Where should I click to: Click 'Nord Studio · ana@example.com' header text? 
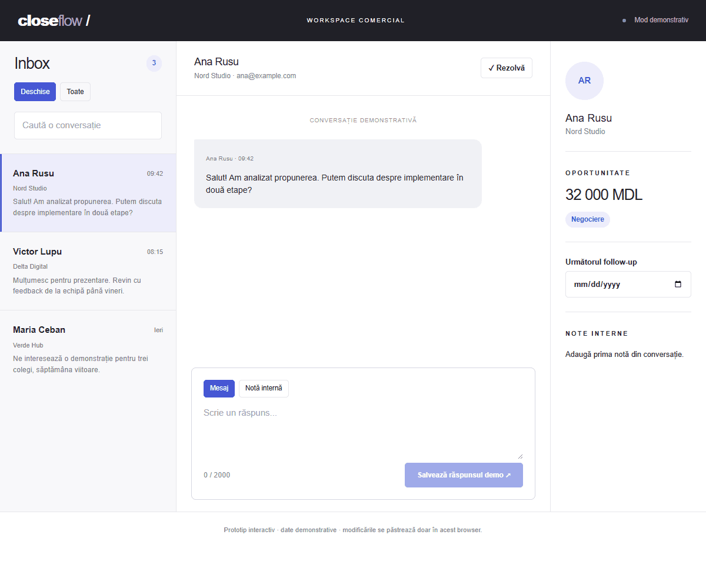pos(245,76)
